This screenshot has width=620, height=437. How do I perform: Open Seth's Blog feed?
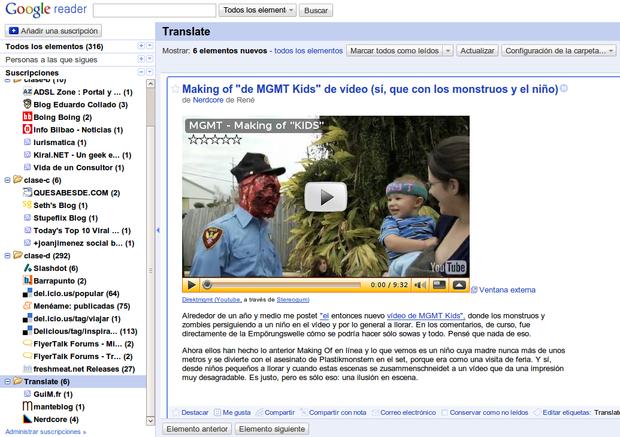(x=60, y=205)
